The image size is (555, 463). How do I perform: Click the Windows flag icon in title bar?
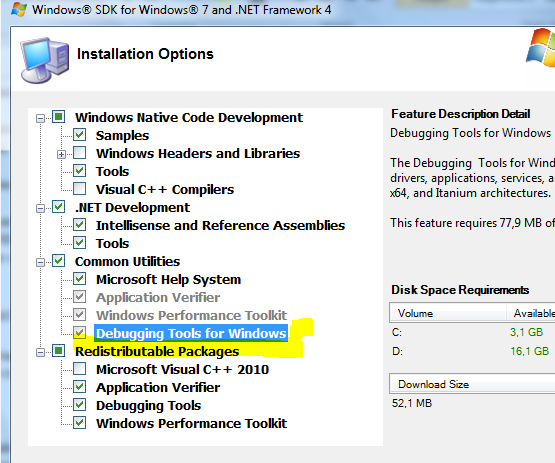[19, 10]
